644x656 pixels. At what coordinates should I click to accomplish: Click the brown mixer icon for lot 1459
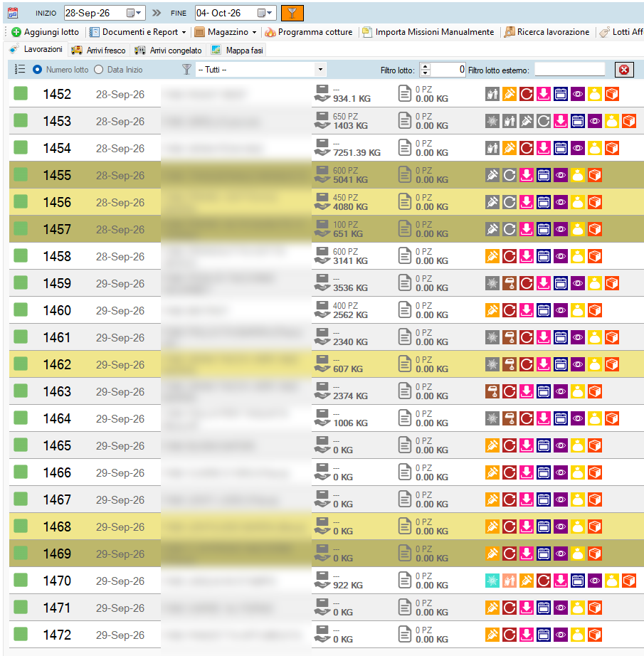pyautogui.click(x=510, y=283)
